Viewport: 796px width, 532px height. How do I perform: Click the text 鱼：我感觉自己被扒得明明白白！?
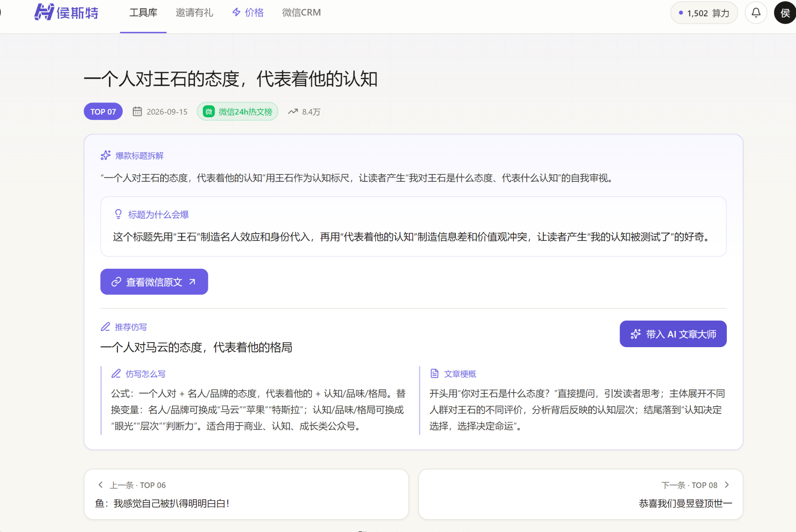[162, 504]
